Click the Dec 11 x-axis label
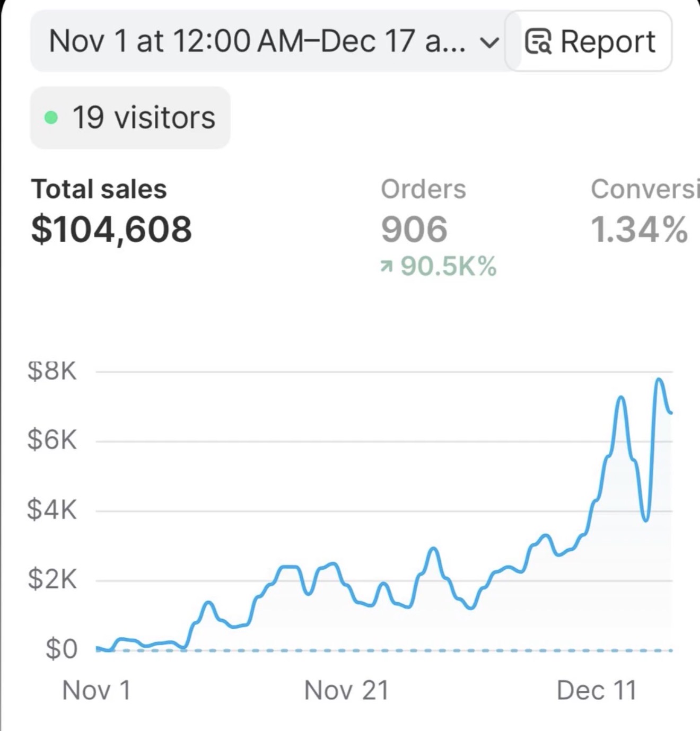 click(597, 691)
